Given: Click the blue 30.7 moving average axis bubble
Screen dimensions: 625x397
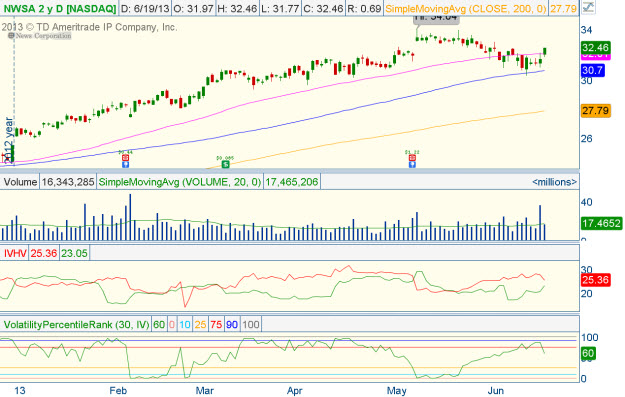Looking at the screenshot, I should pos(592,71).
